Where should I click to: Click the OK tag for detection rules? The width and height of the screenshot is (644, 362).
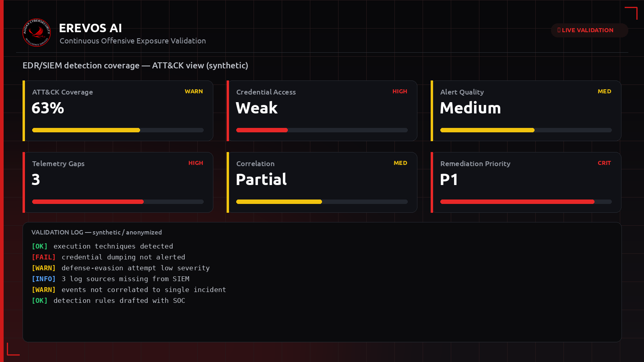(39, 300)
